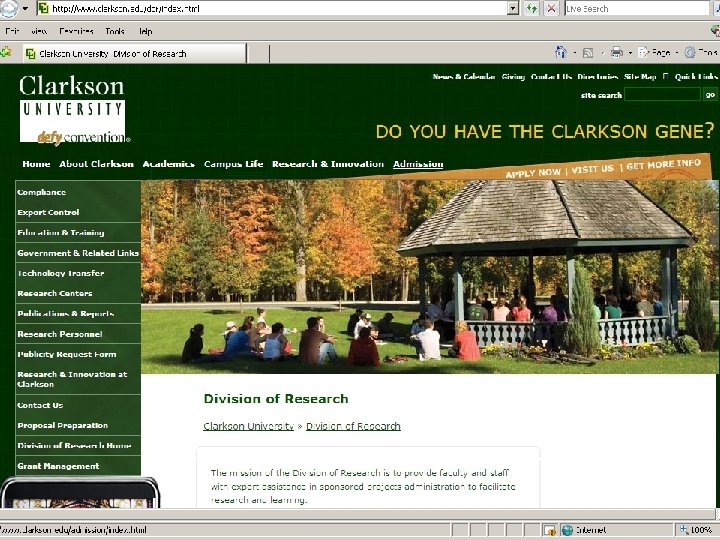Open the Quick Links dropdown
Viewport: 720px width, 540px height.
(x=696, y=77)
